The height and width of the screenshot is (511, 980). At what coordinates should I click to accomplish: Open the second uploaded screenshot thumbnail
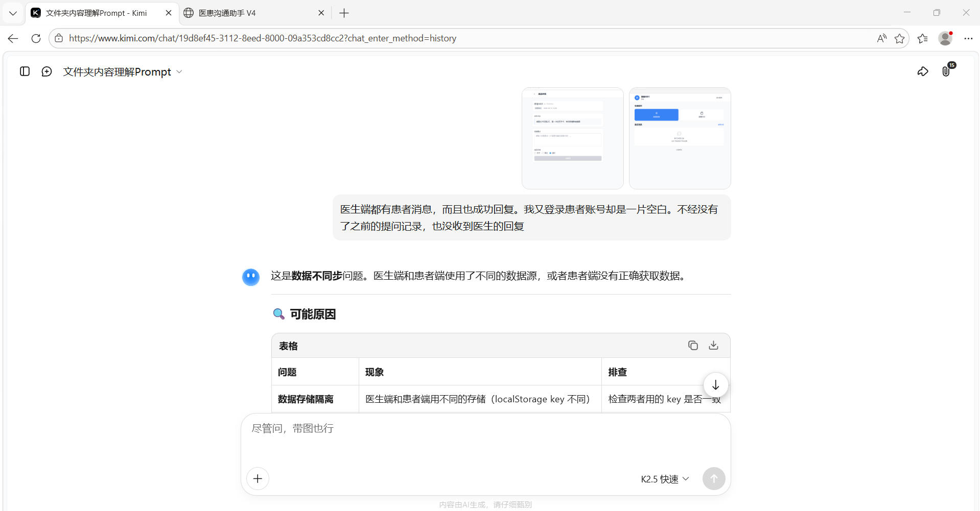pyautogui.click(x=680, y=138)
